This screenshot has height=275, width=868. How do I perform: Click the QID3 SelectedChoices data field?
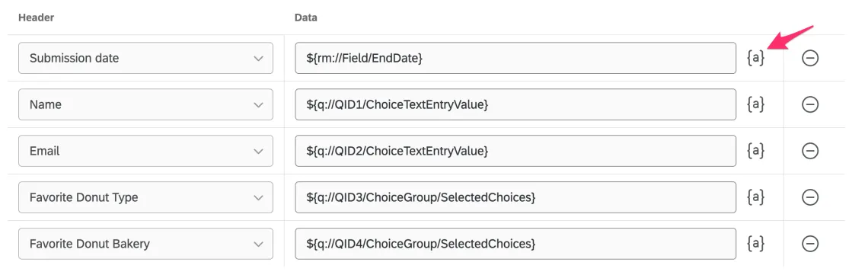pyautogui.click(x=515, y=197)
